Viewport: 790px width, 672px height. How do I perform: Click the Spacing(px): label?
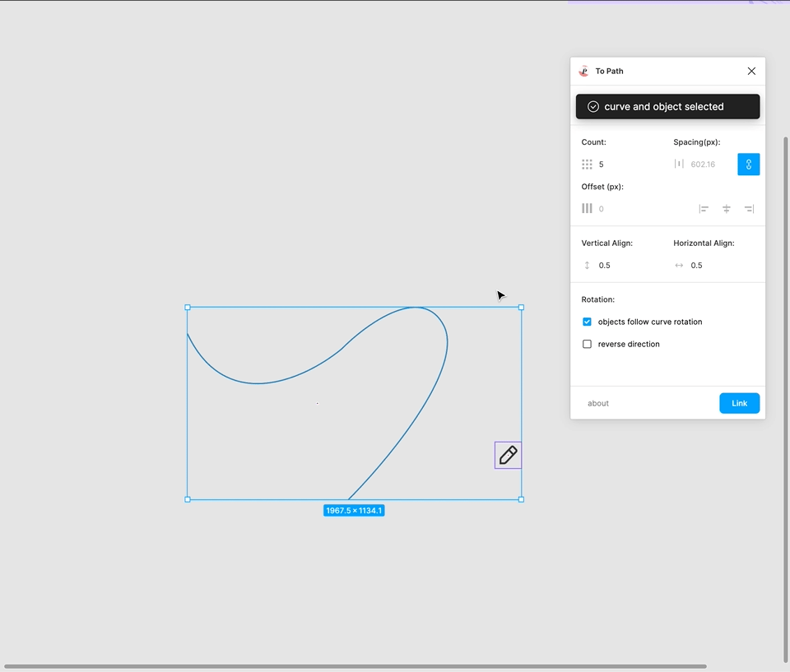click(x=697, y=142)
